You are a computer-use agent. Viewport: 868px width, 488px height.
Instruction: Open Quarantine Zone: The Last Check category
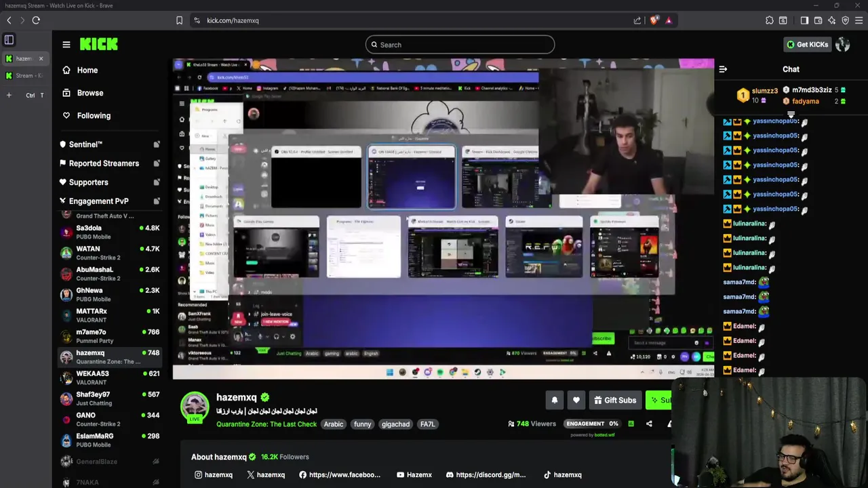point(267,424)
